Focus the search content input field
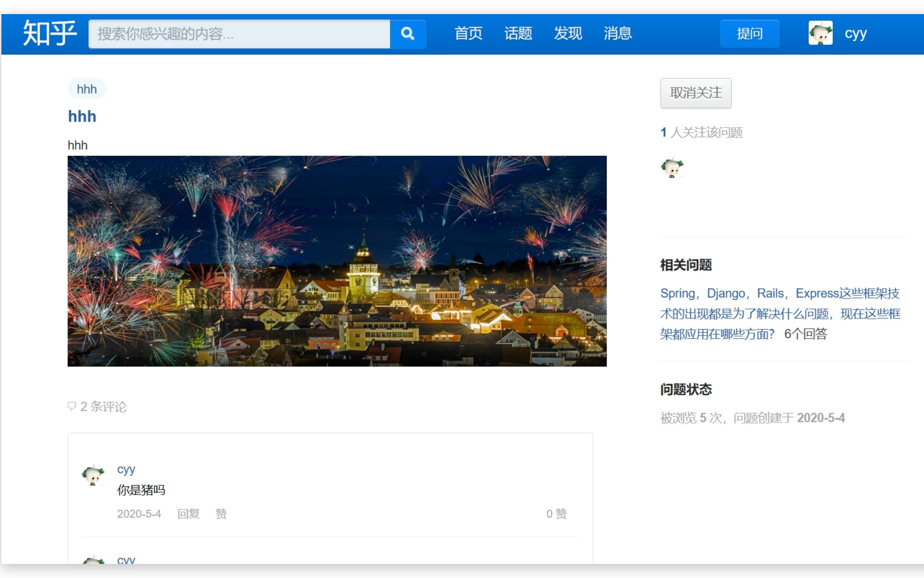This screenshot has height=578, width=924. coord(240,34)
